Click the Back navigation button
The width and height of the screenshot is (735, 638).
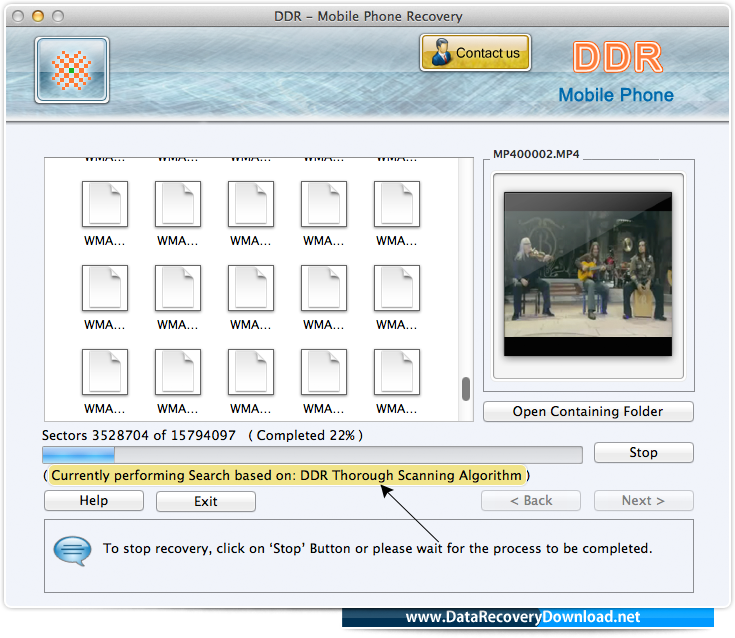click(x=531, y=501)
